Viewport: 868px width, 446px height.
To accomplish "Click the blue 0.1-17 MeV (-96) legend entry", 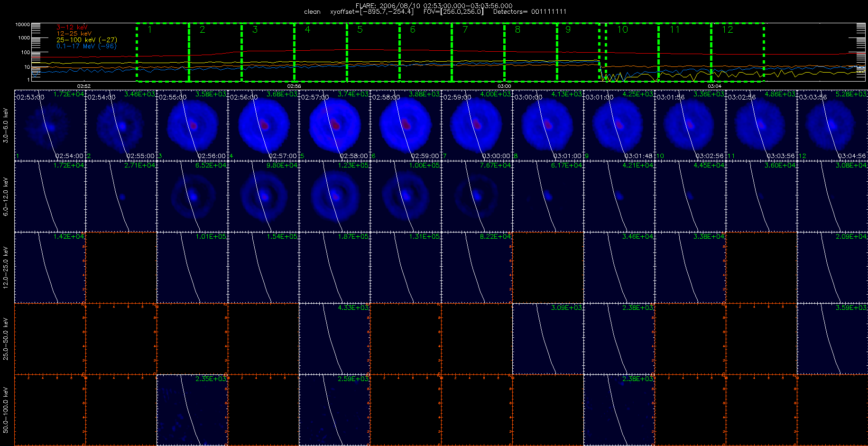I will 86,46.
